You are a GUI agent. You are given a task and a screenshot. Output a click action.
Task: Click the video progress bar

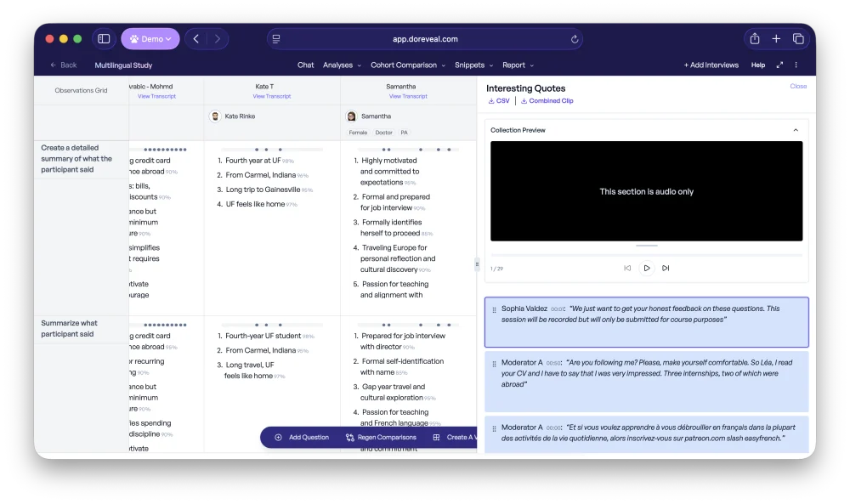646,255
